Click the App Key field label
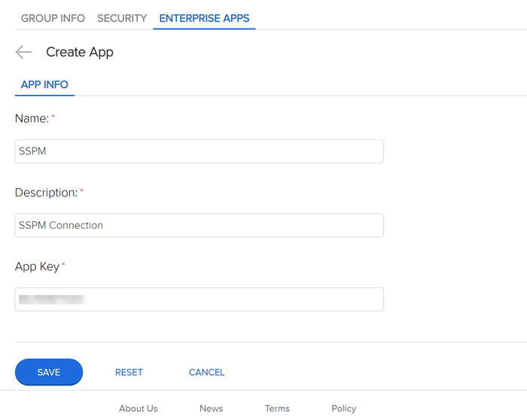 pyautogui.click(x=37, y=266)
